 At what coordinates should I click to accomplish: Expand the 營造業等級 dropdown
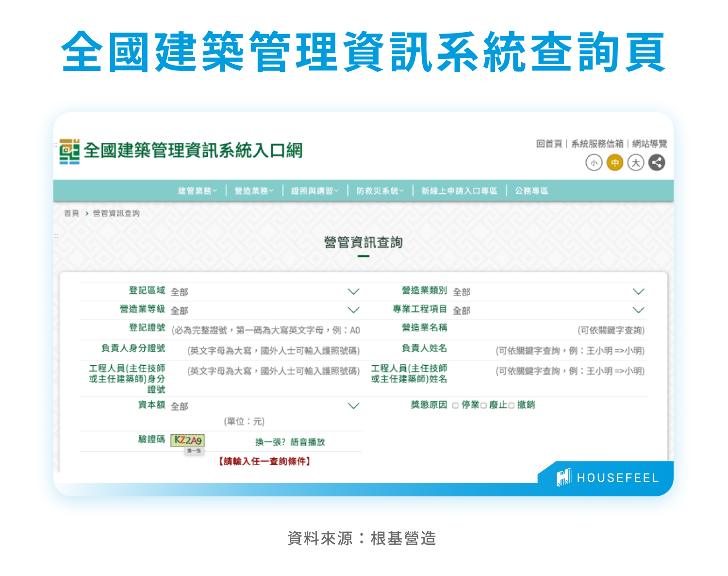click(265, 310)
